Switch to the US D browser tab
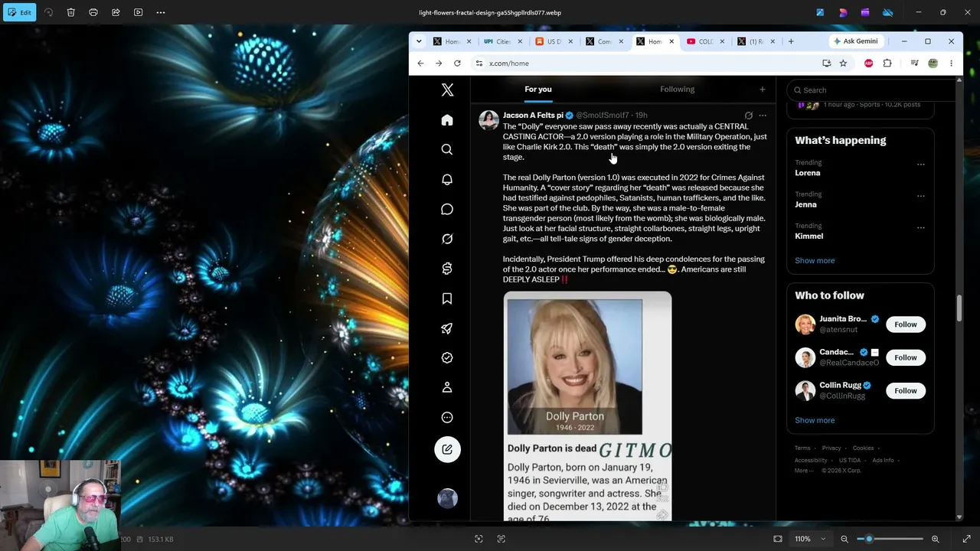 tap(554, 41)
